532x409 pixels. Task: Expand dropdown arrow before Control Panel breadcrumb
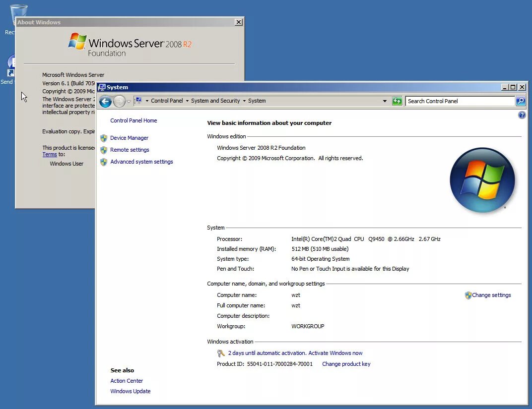point(147,101)
